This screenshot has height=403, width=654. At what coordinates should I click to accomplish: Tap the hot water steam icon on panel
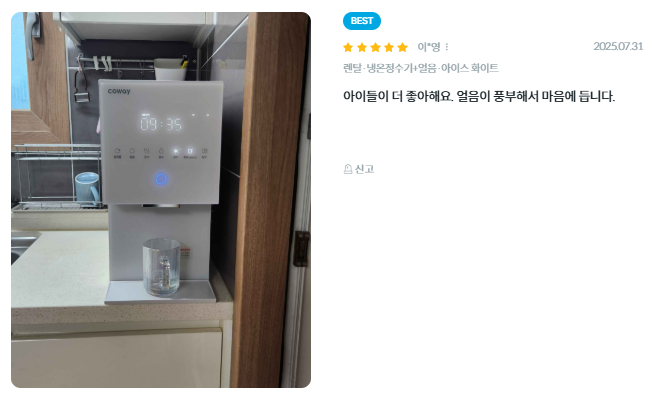(x=146, y=151)
